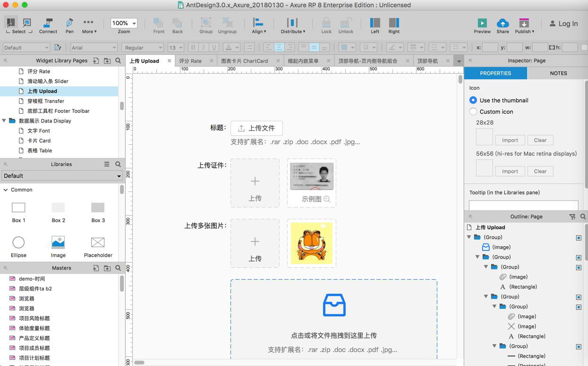Viewport: 588px width, 366px height.
Task: Toggle center text alignment
Action: click(279, 47)
